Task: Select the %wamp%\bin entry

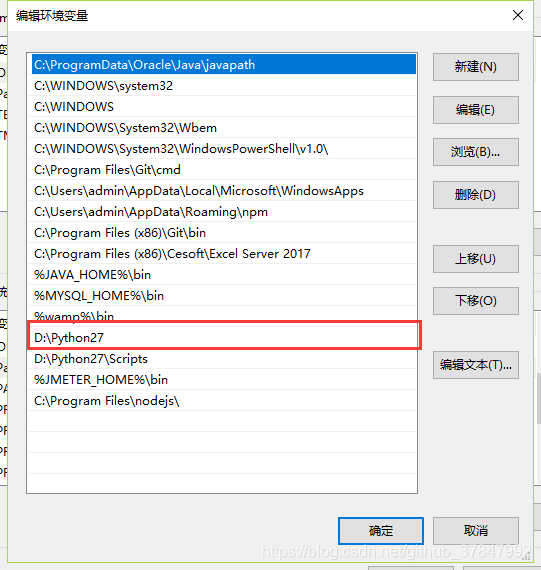Action: (222, 315)
